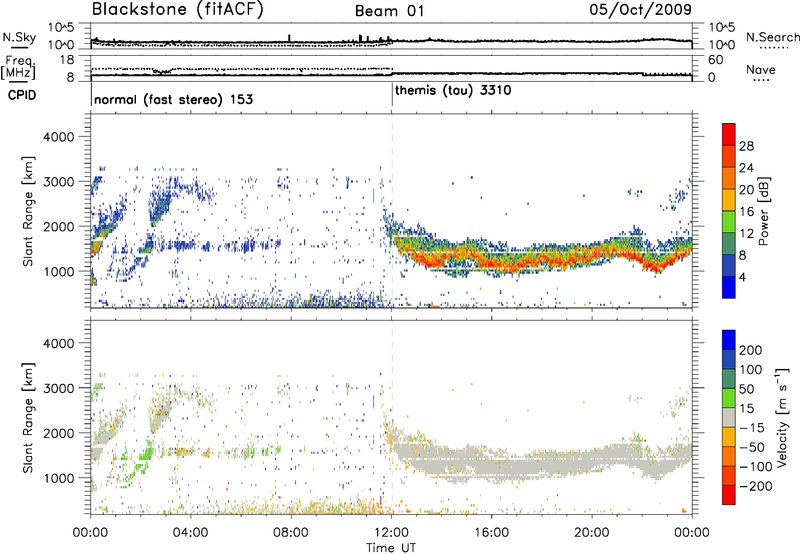Click the 'Time UT' axis title

click(x=391, y=548)
